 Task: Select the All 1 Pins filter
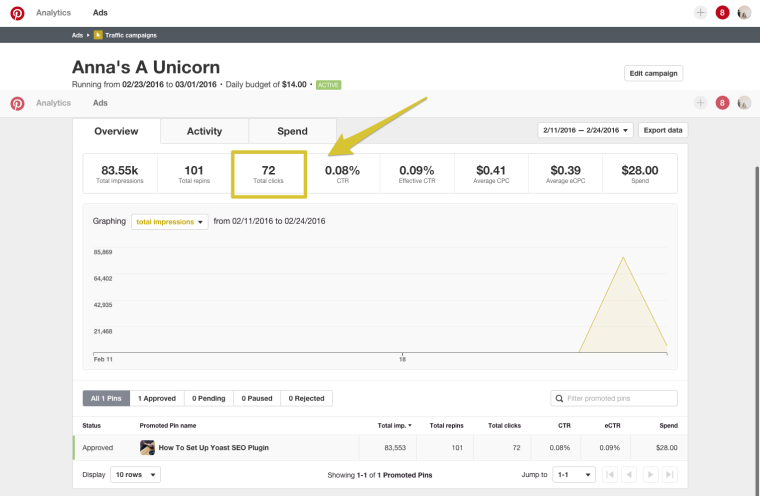(106, 399)
